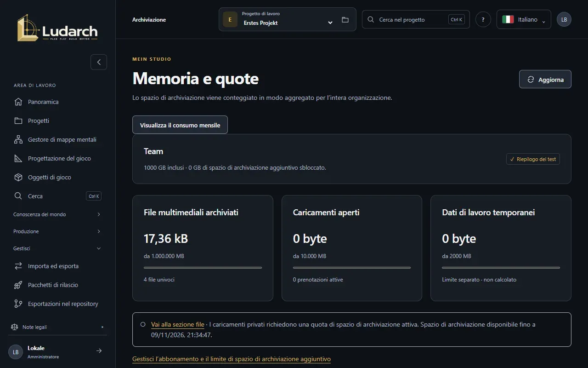Click the logout arrow next to Lokale
This screenshot has width=588, height=368.
pyautogui.click(x=99, y=351)
